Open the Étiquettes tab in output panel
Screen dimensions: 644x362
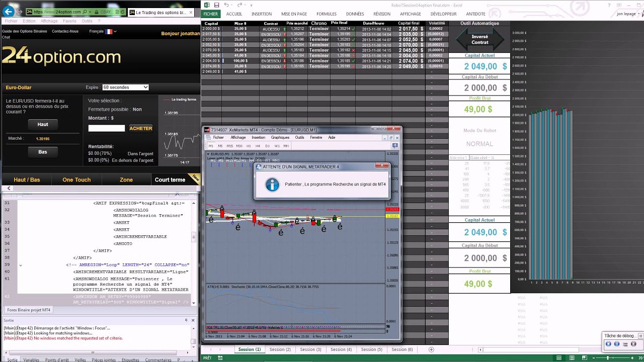130,360
